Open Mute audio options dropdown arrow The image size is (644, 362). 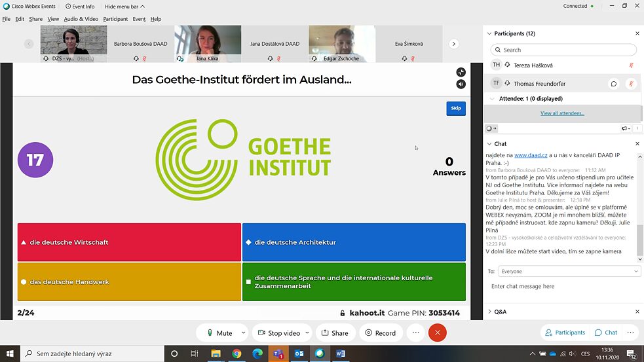click(x=243, y=333)
